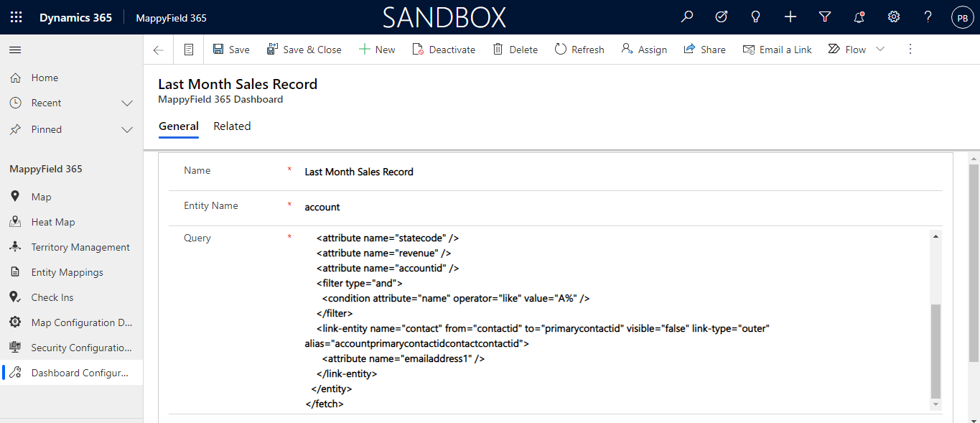
Task: Switch to the Related tab
Action: pos(232,126)
